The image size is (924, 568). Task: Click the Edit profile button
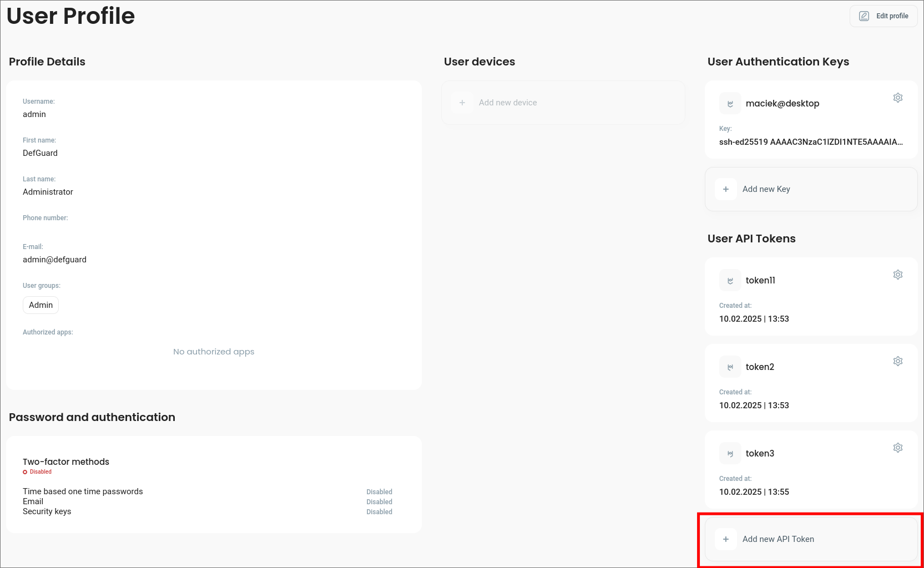(x=883, y=16)
